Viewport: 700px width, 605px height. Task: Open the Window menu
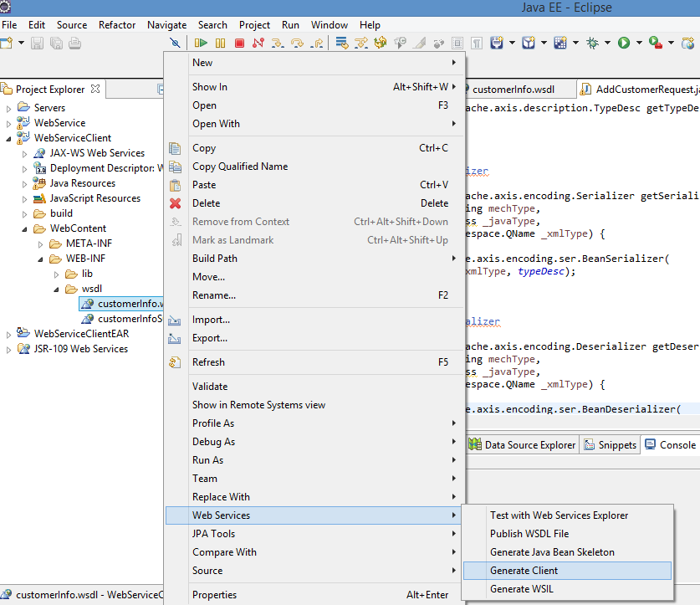click(330, 25)
